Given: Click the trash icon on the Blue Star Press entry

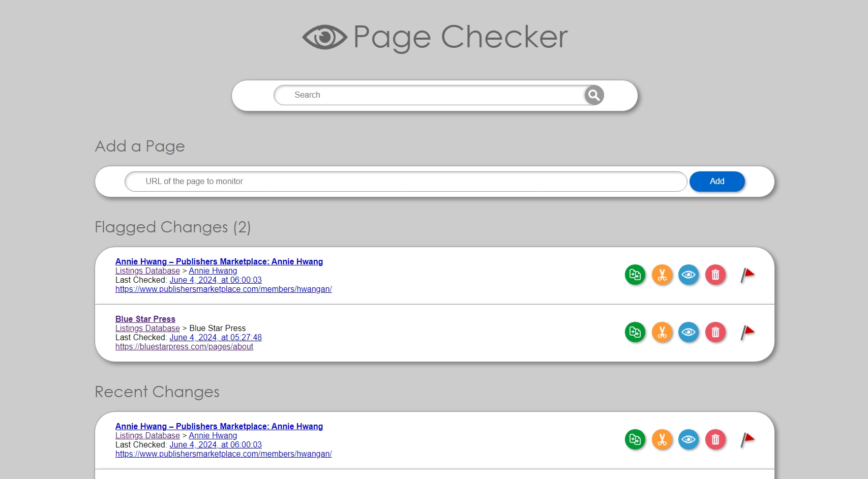Looking at the screenshot, I should (x=715, y=332).
